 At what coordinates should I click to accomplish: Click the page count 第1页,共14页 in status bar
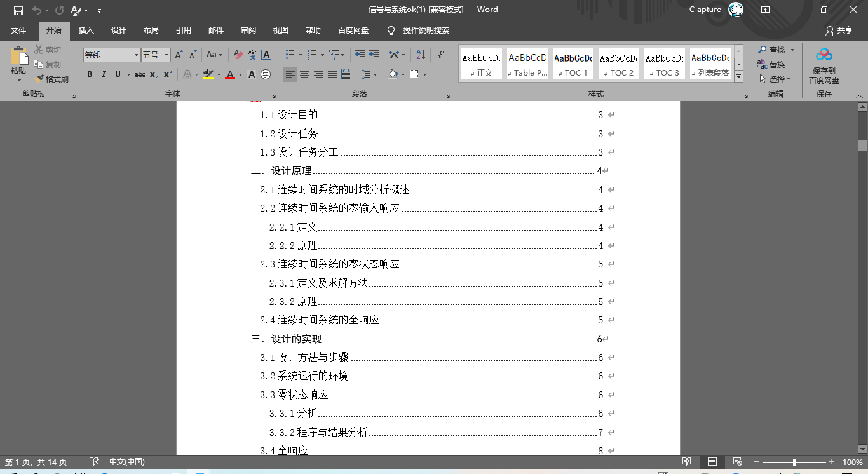[36, 462]
